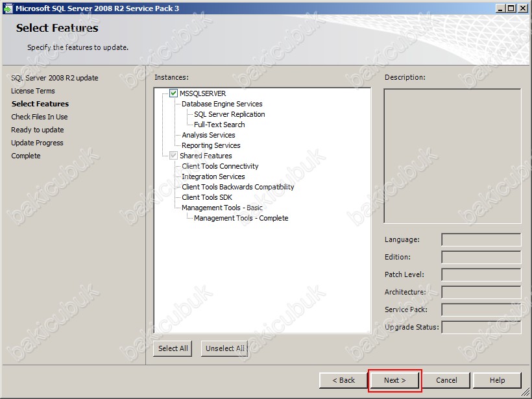Select SQL Server Replication item

click(x=230, y=114)
